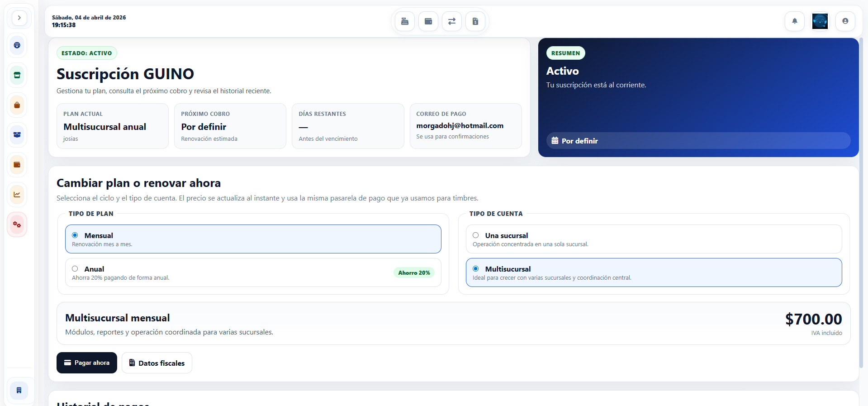Screen dimensions: 868x406
Task: Open the store icon in sidebar
Action: (17, 75)
